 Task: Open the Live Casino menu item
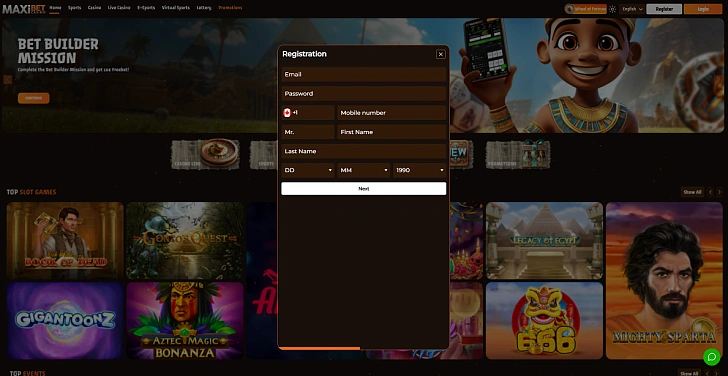[x=119, y=8]
